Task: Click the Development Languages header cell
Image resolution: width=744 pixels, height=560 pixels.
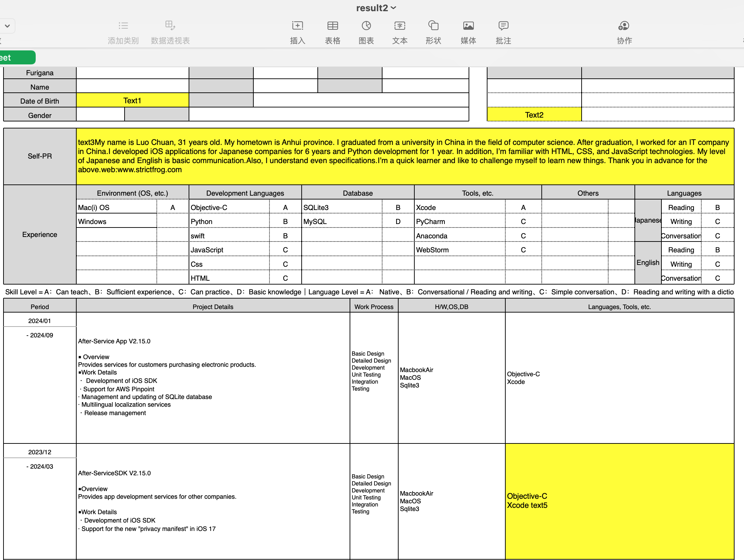Action: 245,193
